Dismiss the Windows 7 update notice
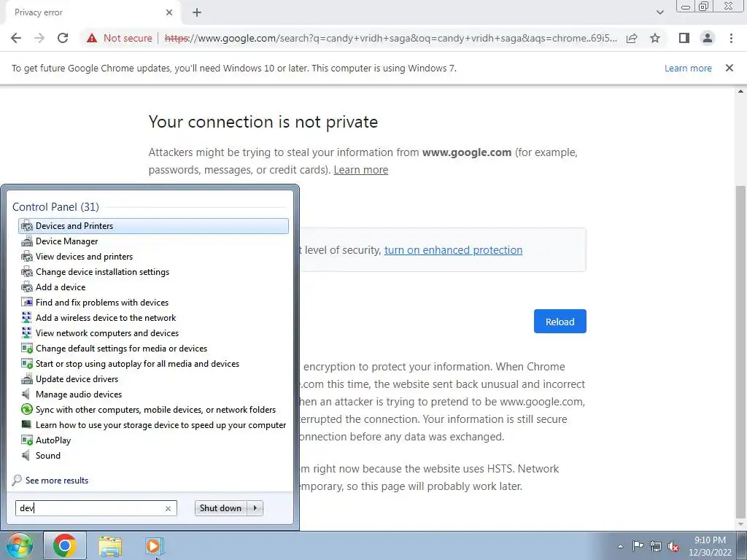 [x=729, y=68]
